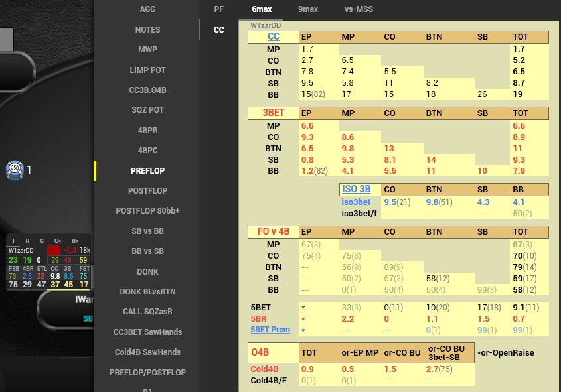Click BB vs EP CC value 15(82)
The width and height of the screenshot is (561, 392).
tap(313, 94)
